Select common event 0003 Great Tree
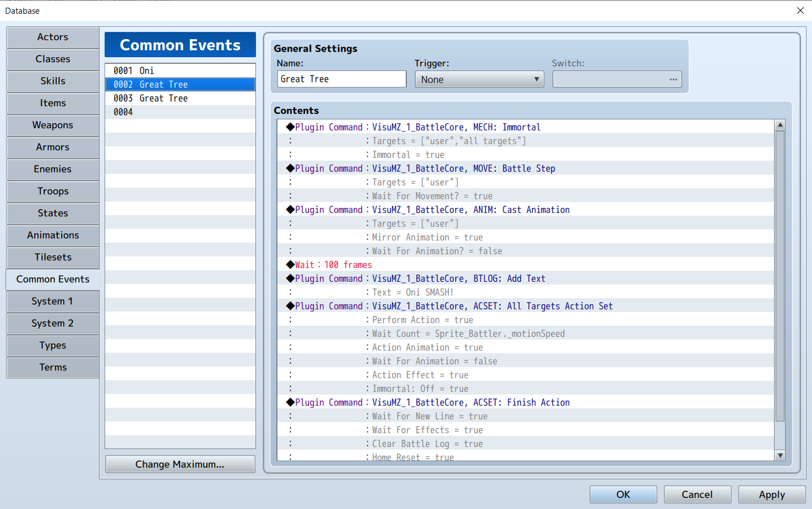Image resolution: width=812 pixels, height=509 pixels. pos(180,98)
